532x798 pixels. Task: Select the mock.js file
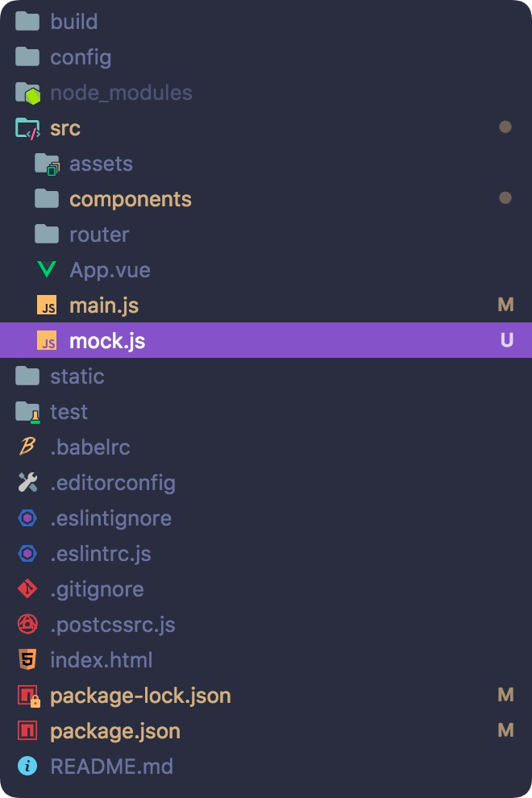107,341
